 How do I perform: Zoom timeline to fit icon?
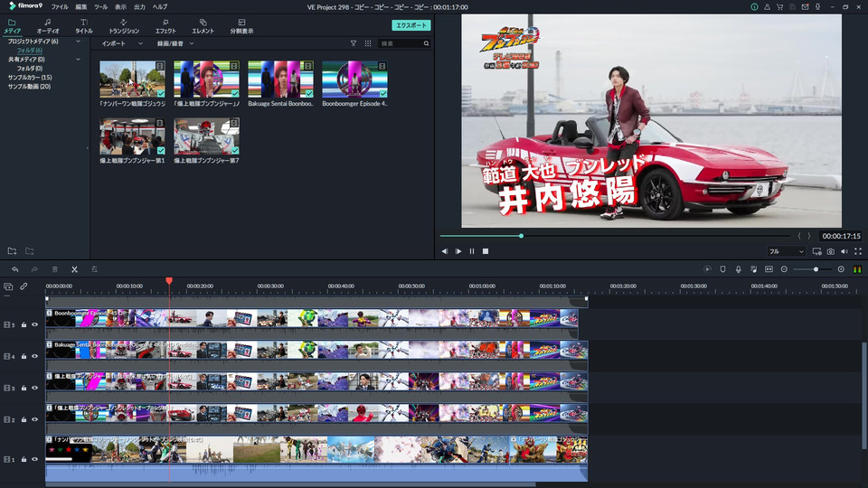click(x=769, y=269)
